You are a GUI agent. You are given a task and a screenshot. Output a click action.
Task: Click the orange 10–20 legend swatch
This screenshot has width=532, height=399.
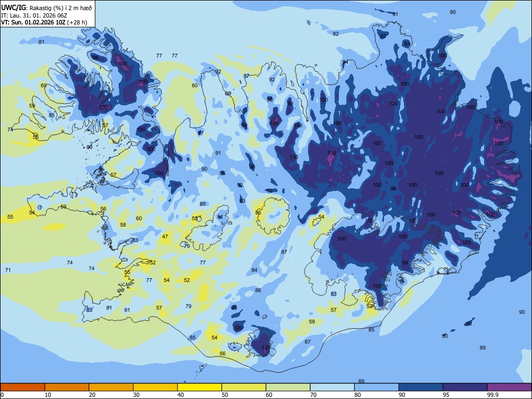pyautogui.click(x=67, y=387)
